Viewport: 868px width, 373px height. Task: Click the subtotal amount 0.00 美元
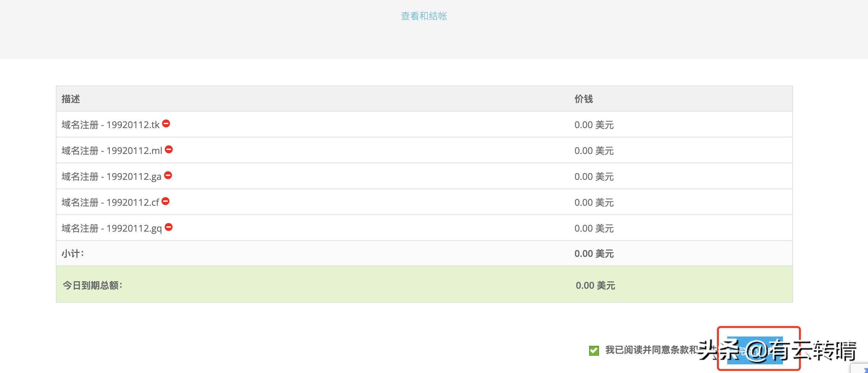594,254
